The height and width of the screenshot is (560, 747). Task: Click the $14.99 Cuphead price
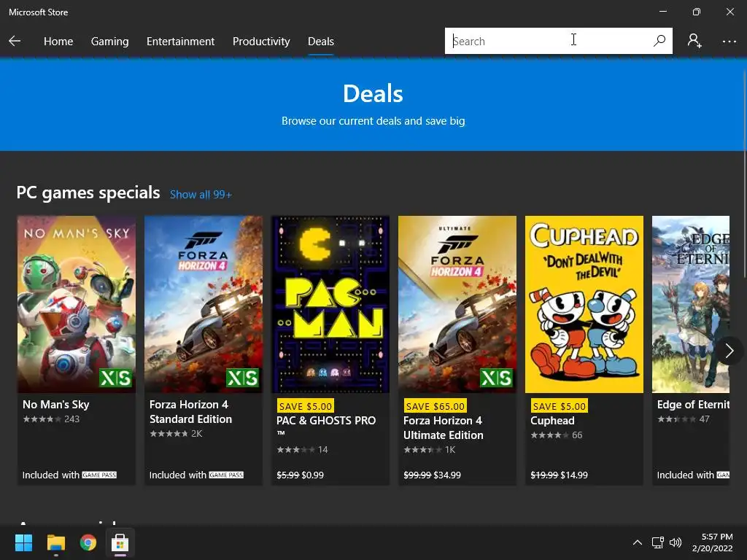pyautogui.click(x=574, y=475)
